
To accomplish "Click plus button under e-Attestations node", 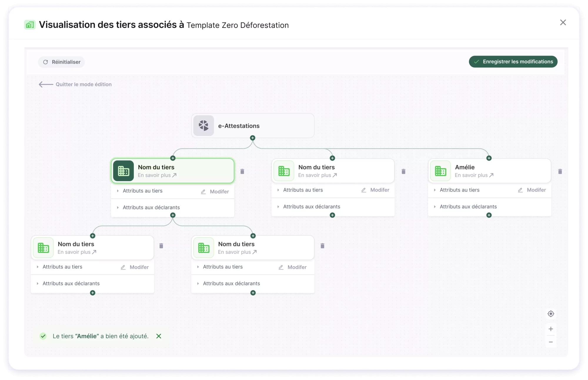I will click(x=253, y=138).
